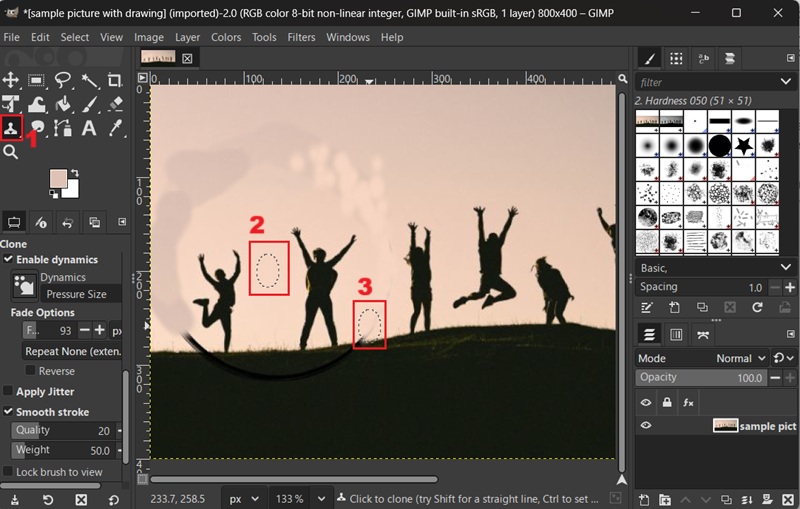800x509 pixels.
Task: Select the Crop tool
Action: coord(115,80)
